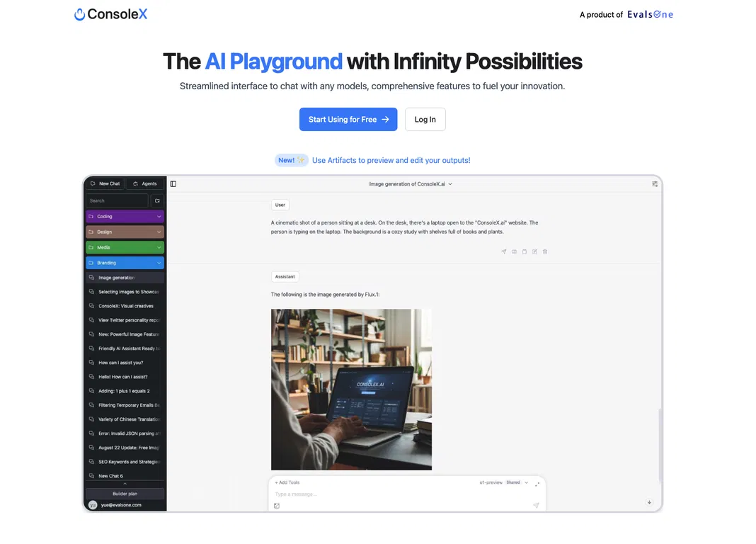Image resolution: width=756 pixels, height=544 pixels.
Task: Click the scroll-to-bottom arrow icon
Action: (x=649, y=502)
